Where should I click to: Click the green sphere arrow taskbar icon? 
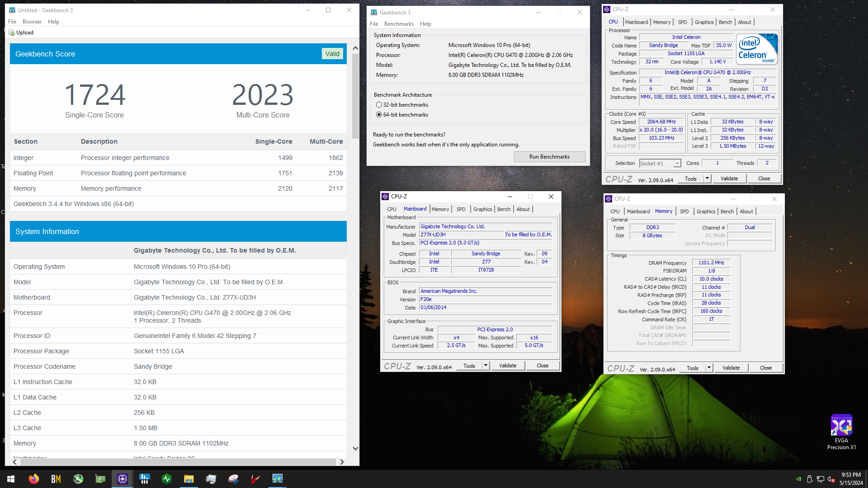point(78,479)
